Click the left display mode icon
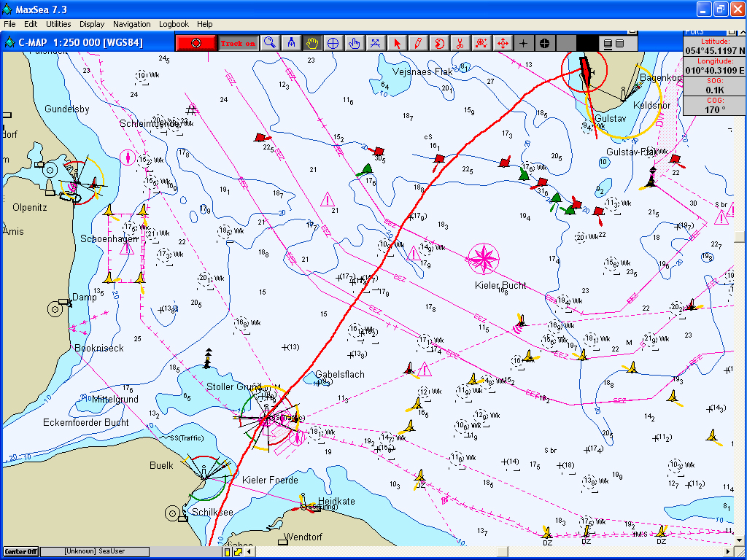The height and width of the screenshot is (560, 747). click(x=608, y=43)
